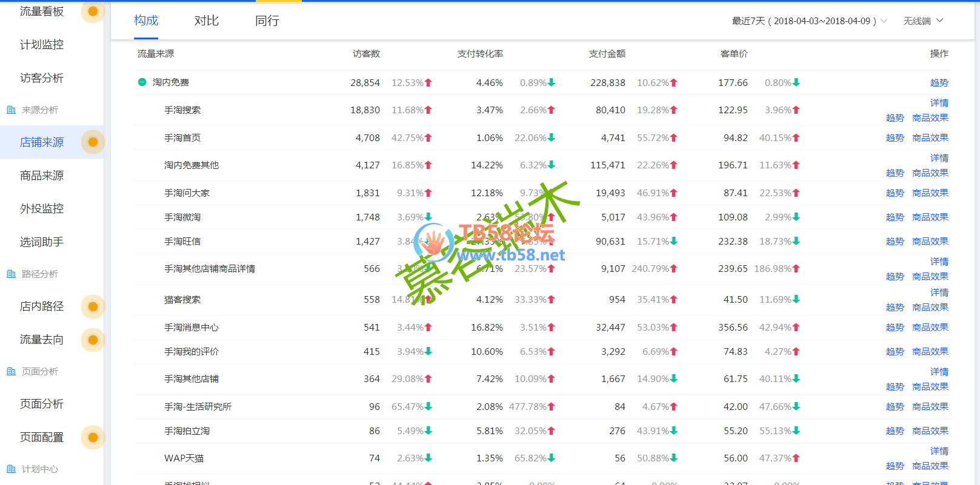This screenshot has height=485, width=980.
Task: Collapse the 淘内免费 row group
Action: [142, 82]
